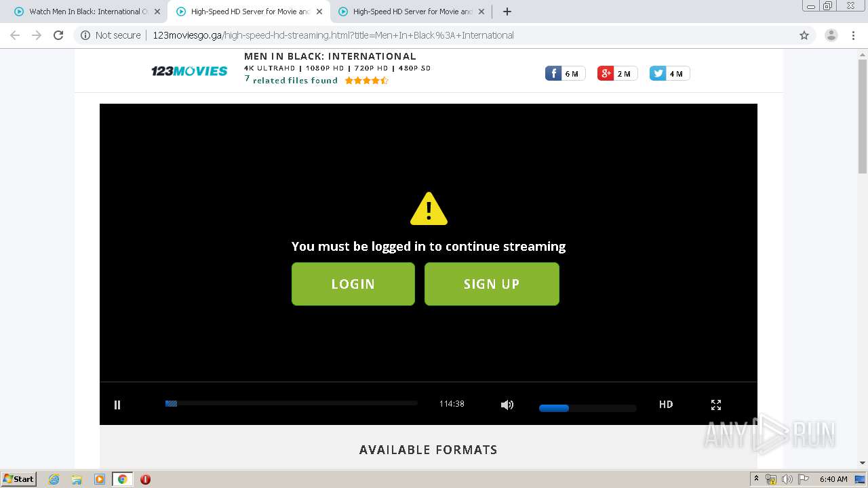This screenshot has height=488, width=868.
Task: Click the address bar URL
Action: (x=333, y=35)
